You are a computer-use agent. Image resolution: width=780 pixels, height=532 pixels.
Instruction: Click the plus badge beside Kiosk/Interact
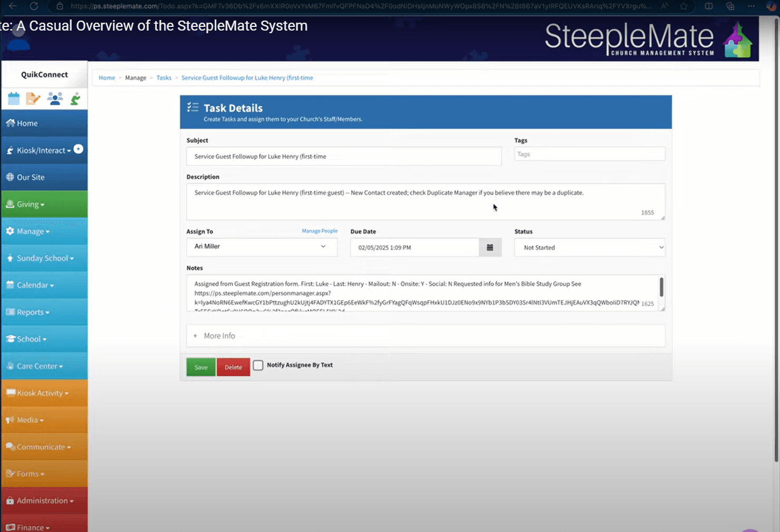(78, 149)
